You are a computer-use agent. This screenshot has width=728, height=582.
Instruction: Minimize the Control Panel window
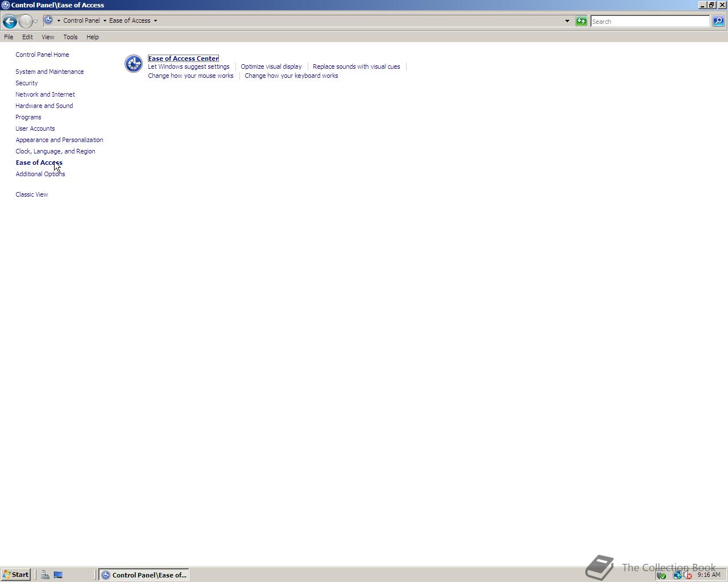coord(702,5)
